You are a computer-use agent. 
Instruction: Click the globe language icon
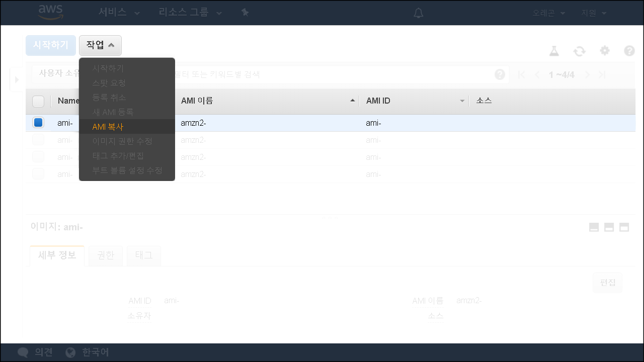71,352
